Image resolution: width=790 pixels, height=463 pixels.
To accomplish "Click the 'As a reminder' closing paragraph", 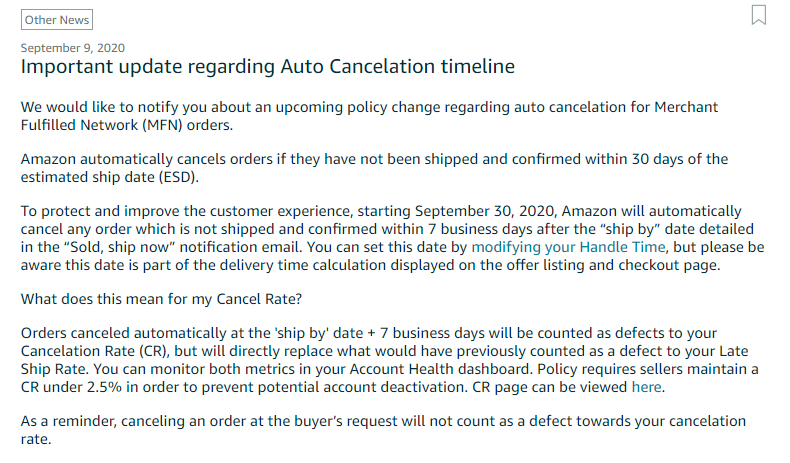I will pos(383,430).
